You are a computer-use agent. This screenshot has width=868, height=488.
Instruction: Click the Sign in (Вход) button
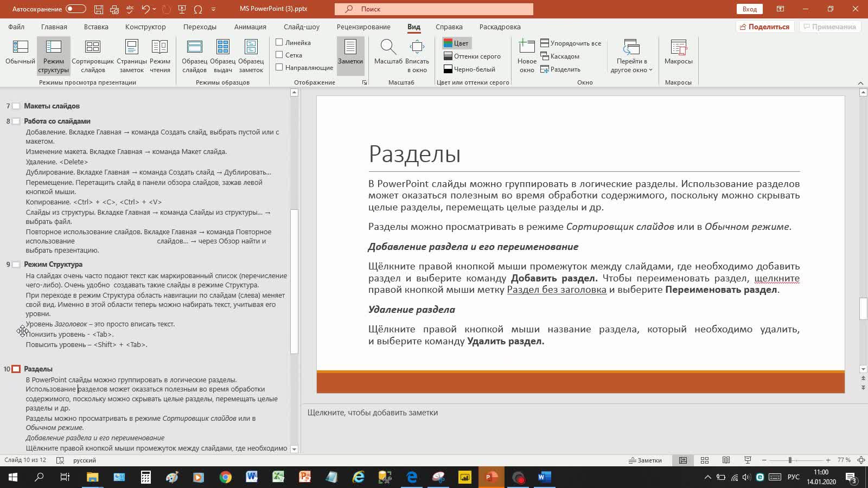(750, 9)
